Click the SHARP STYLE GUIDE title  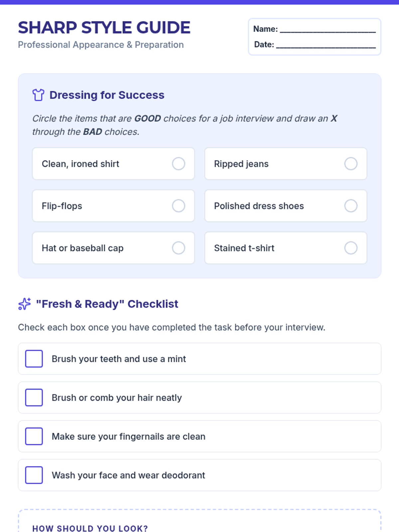click(x=104, y=28)
